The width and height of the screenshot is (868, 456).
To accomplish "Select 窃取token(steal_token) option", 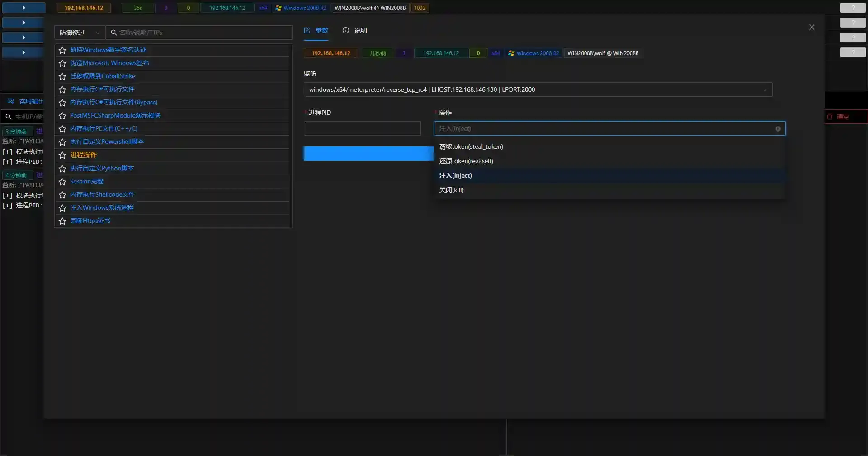I will coord(471,146).
